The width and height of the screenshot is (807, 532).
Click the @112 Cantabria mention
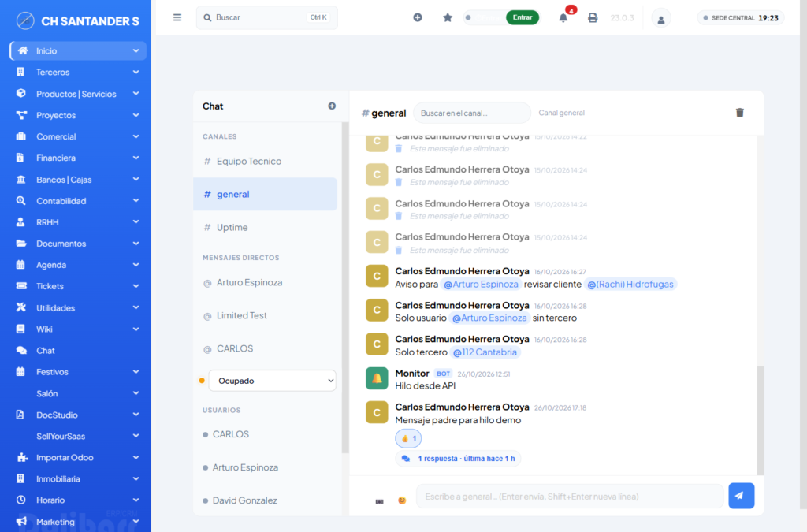[x=485, y=352]
